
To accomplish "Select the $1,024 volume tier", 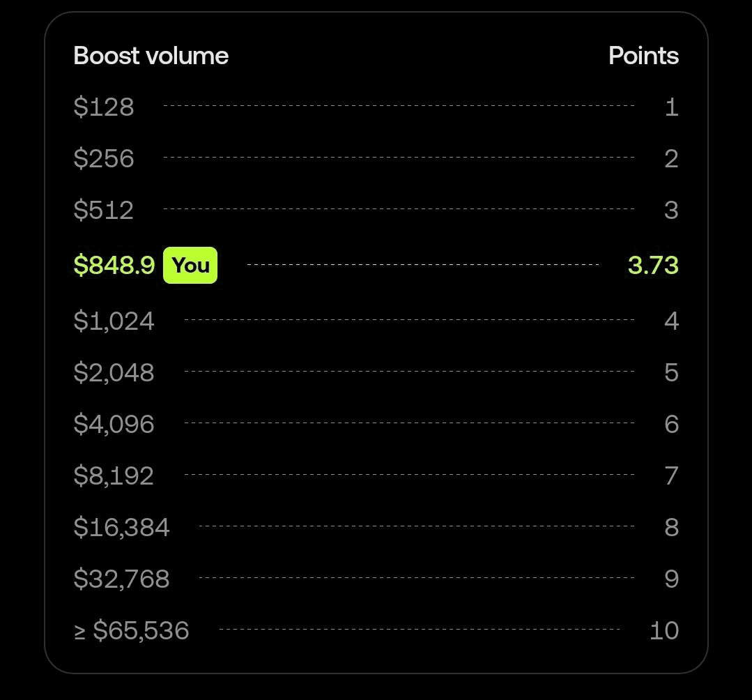I will [114, 321].
